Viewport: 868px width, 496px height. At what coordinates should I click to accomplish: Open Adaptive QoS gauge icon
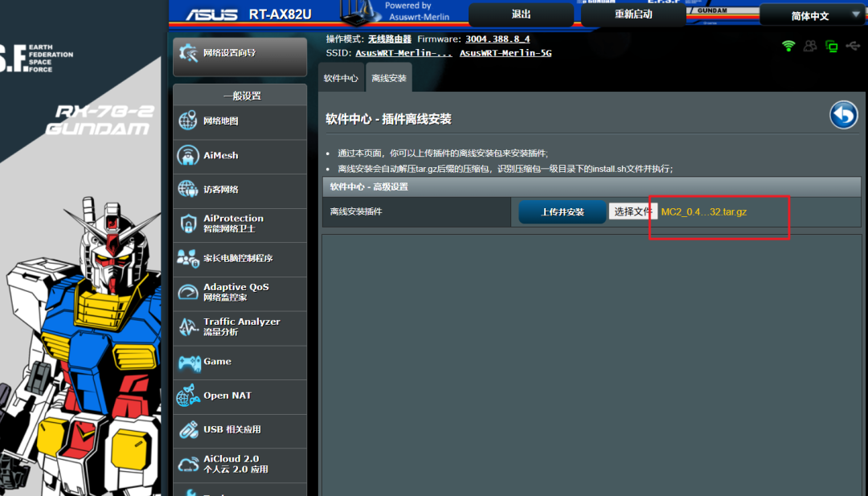tap(187, 293)
